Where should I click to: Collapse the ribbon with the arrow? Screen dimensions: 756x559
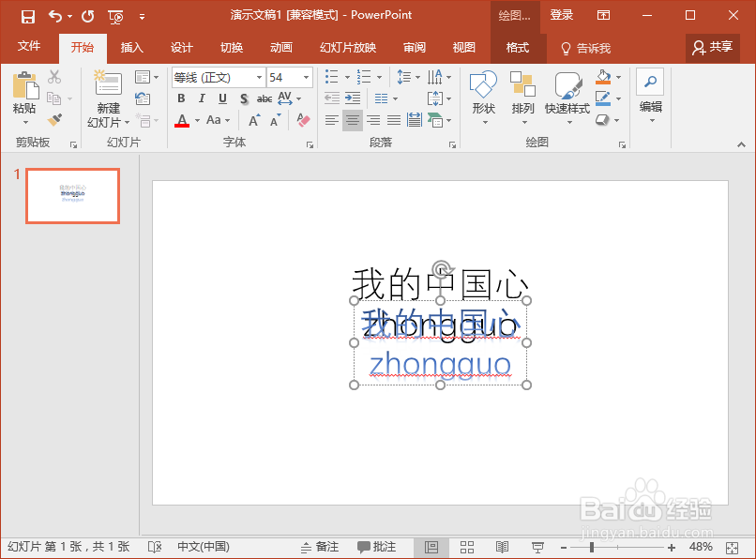click(741, 144)
